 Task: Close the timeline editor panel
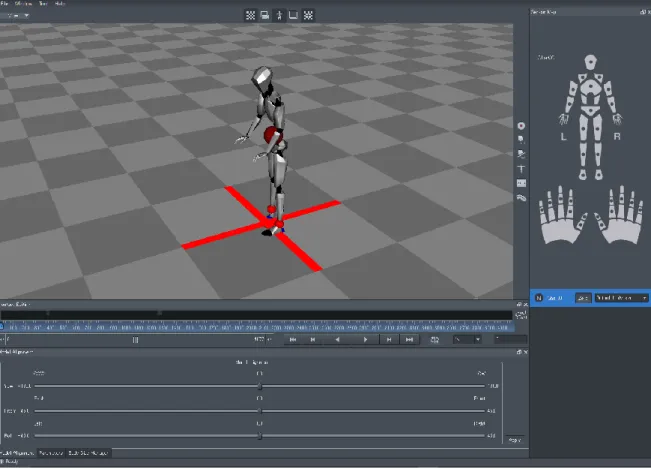tap(525, 305)
